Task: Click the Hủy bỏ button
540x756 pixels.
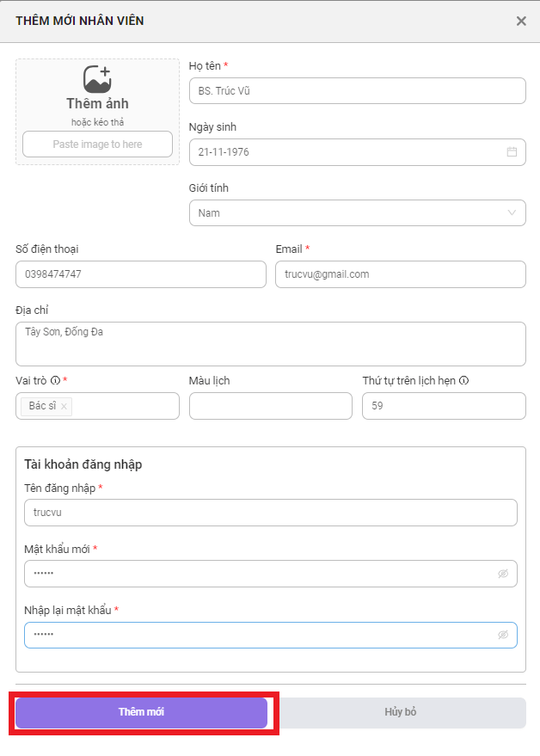Action: click(400, 712)
